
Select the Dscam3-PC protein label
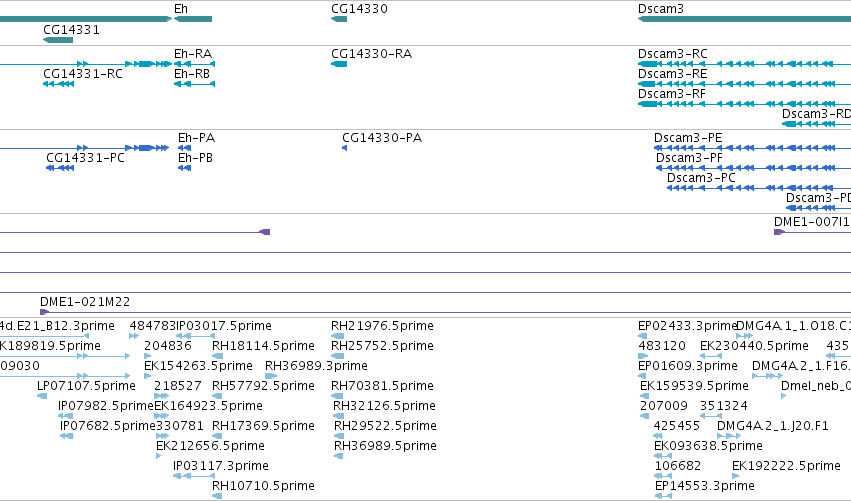[x=701, y=178]
